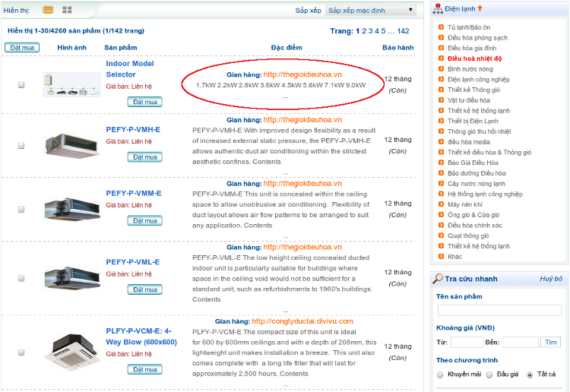The image size is (570, 392).
Task: Click arrow bullet next to Khác
Action: tap(441, 256)
